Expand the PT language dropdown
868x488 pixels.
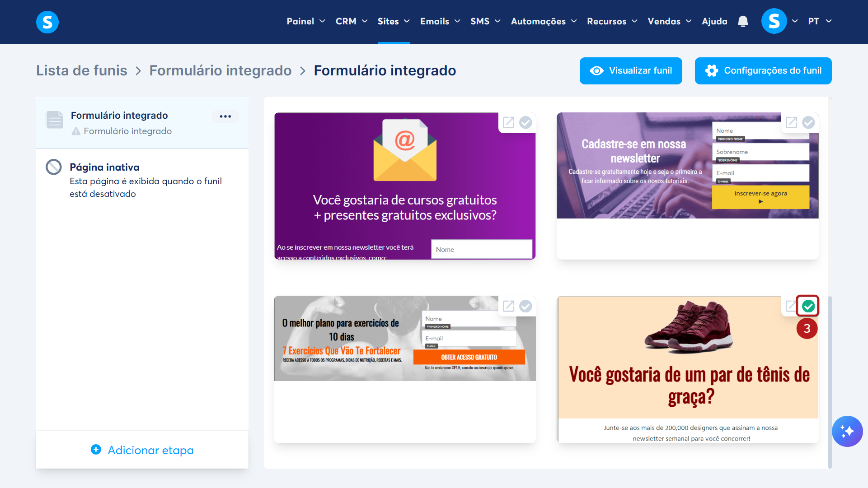(x=820, y=21)
